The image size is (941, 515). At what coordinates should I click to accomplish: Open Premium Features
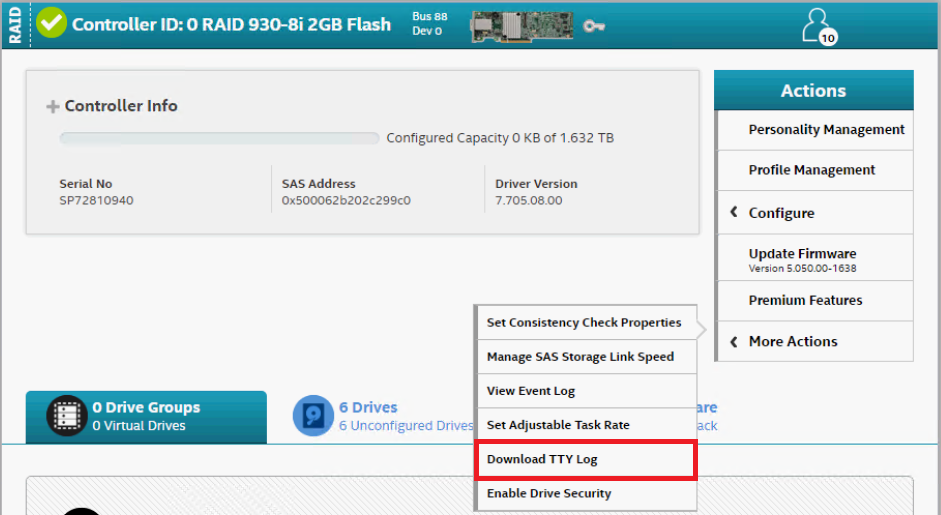tap(805, 300)
